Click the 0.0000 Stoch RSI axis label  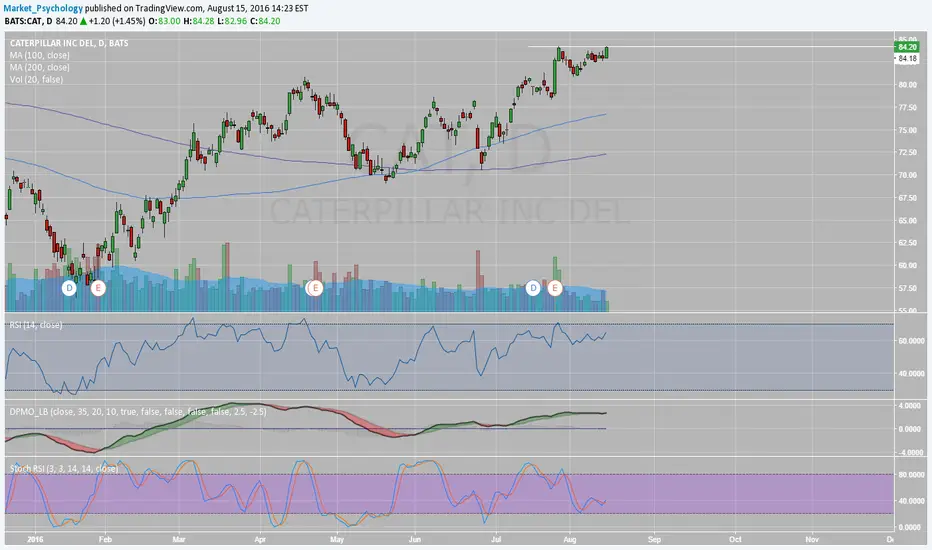coord(911,527)
